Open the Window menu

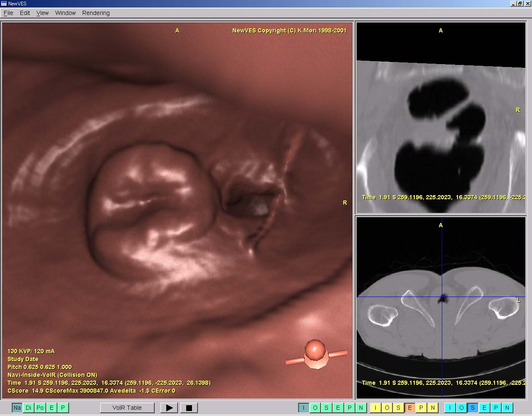pos(65,13)
